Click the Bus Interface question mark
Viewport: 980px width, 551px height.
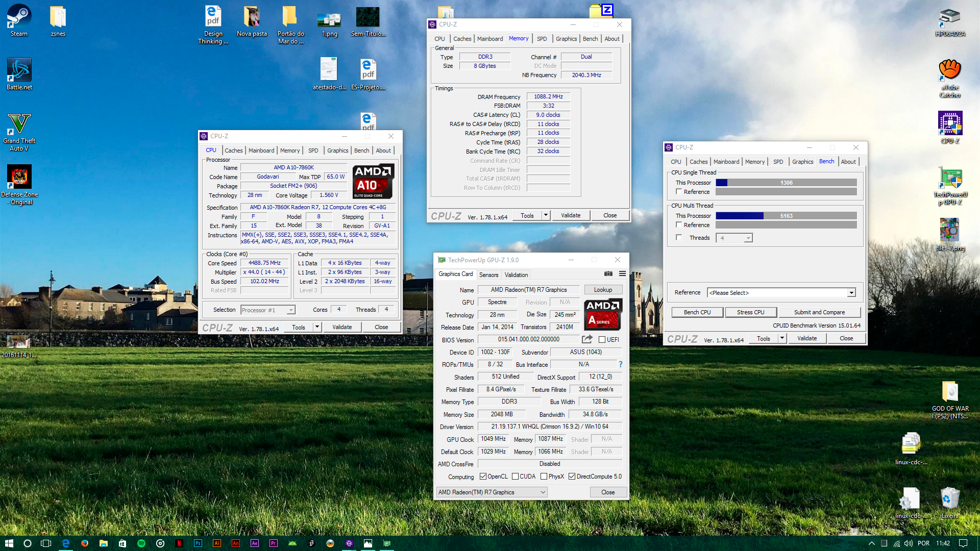tap(620, 364)
